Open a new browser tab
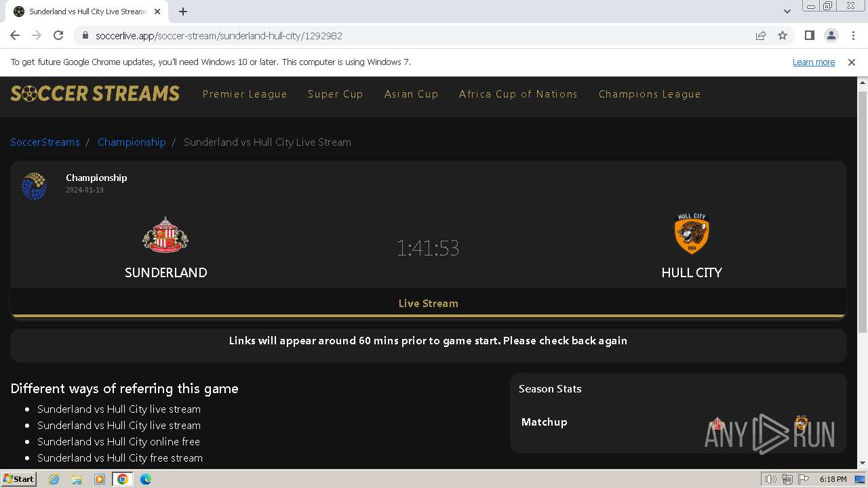 click(183, 12)
